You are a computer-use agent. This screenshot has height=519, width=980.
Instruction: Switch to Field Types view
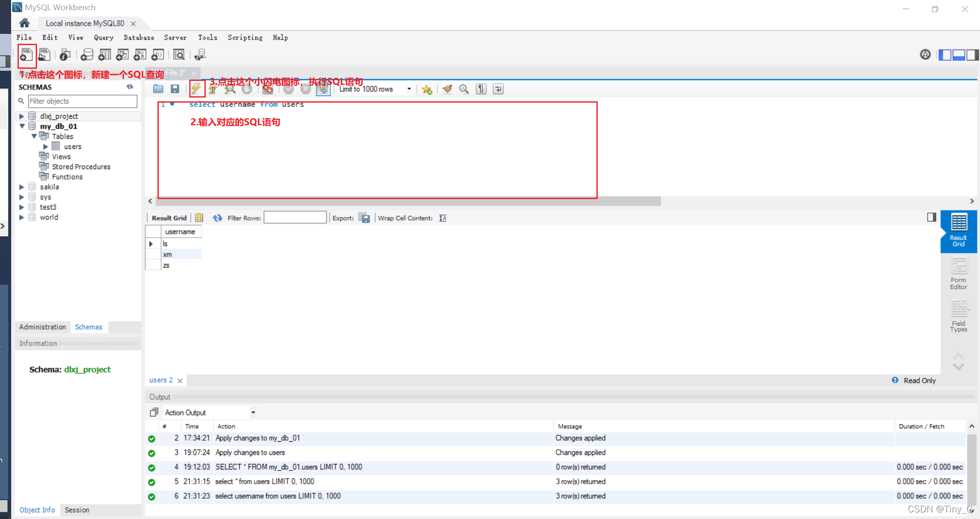(x=958, y=316)
